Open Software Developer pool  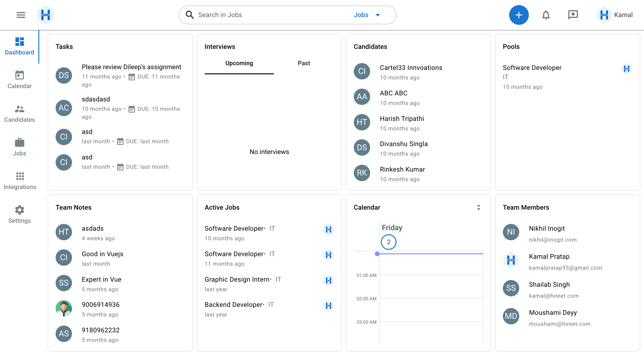point(532,68)
